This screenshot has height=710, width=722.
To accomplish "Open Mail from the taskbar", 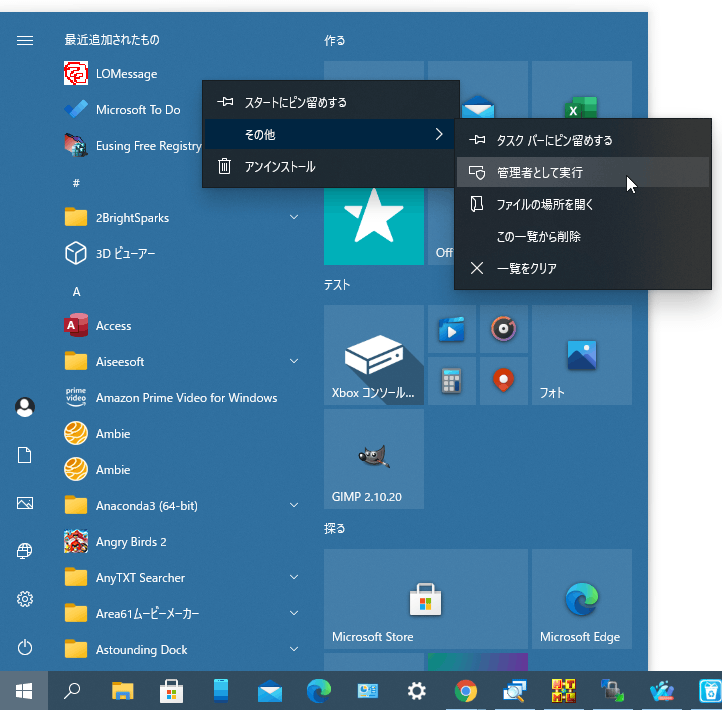I will [x=270, y=691].
